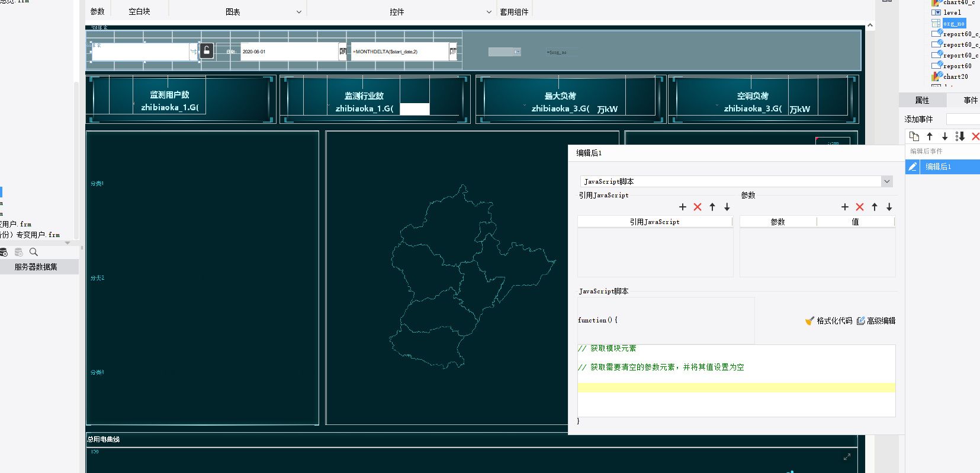Screen dimensions: 980x473
Task: Select 最大负荷 indicator card
Action: click(x=571, y=99)
